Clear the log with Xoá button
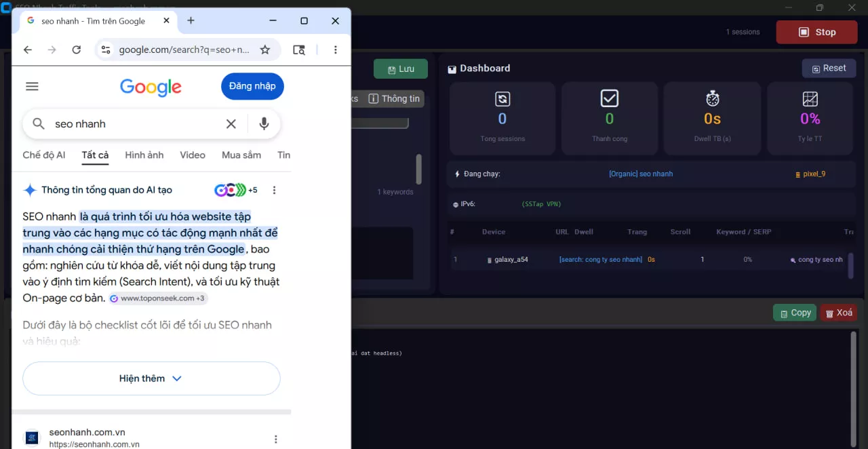868x449 pixels. [839, 313]
